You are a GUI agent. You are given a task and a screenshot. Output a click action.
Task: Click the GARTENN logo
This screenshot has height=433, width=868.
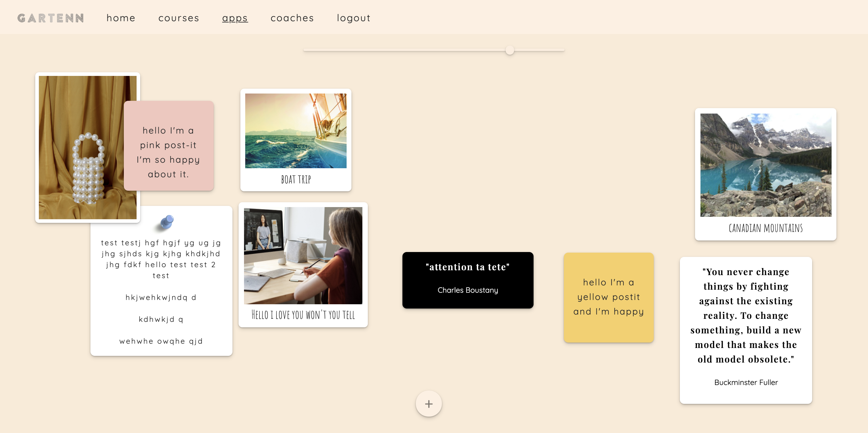click(x=51, y=18)
